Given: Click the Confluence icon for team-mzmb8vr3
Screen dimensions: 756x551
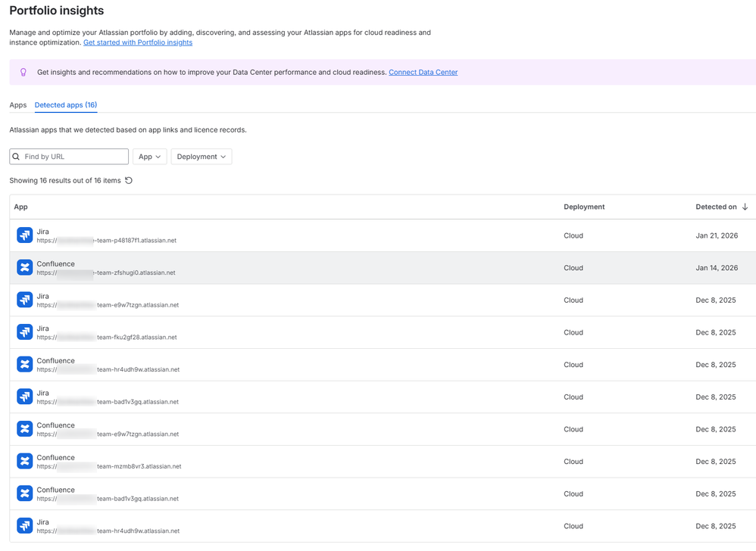Looking at the screenshot, I should pos(25,461).
